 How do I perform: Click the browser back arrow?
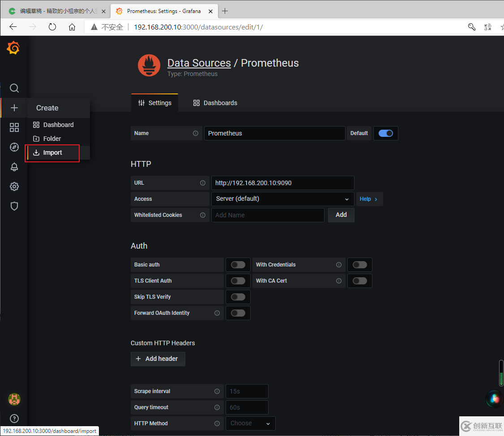coord(13,27)
